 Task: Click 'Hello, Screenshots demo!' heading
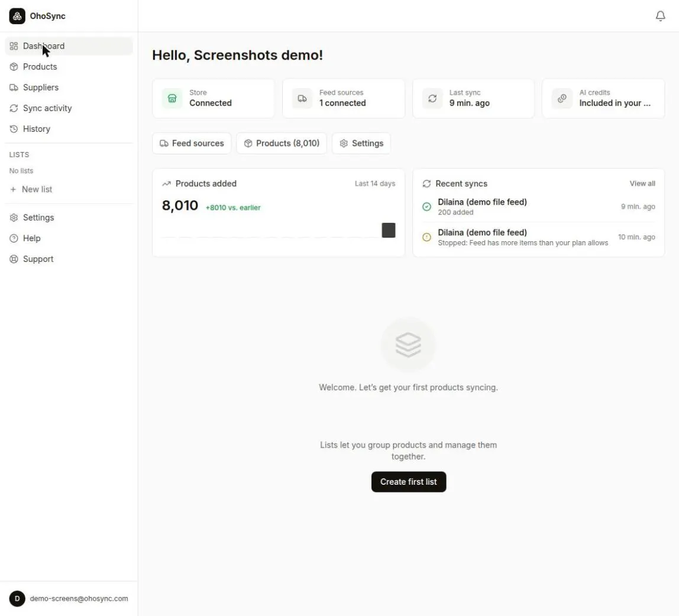237,56
